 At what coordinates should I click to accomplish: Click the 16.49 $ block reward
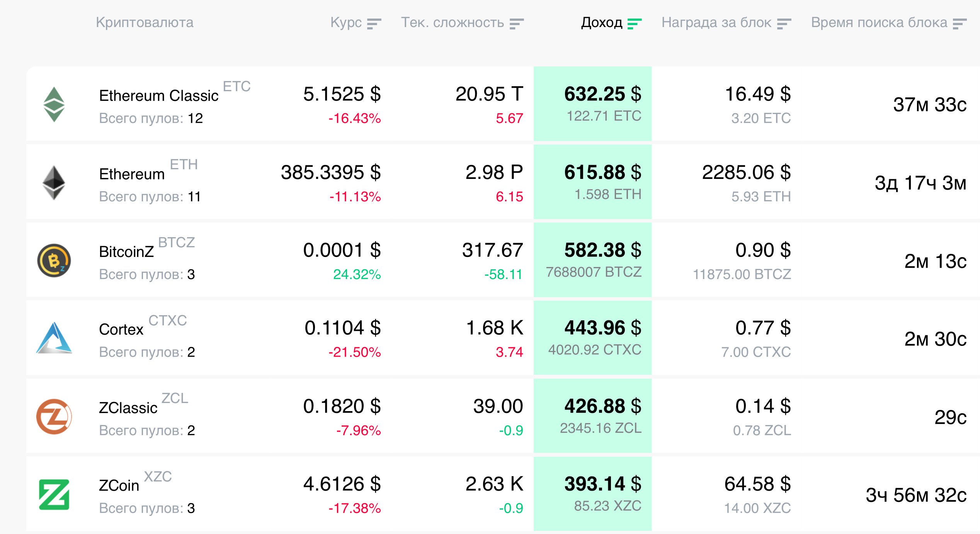point(758,94)
